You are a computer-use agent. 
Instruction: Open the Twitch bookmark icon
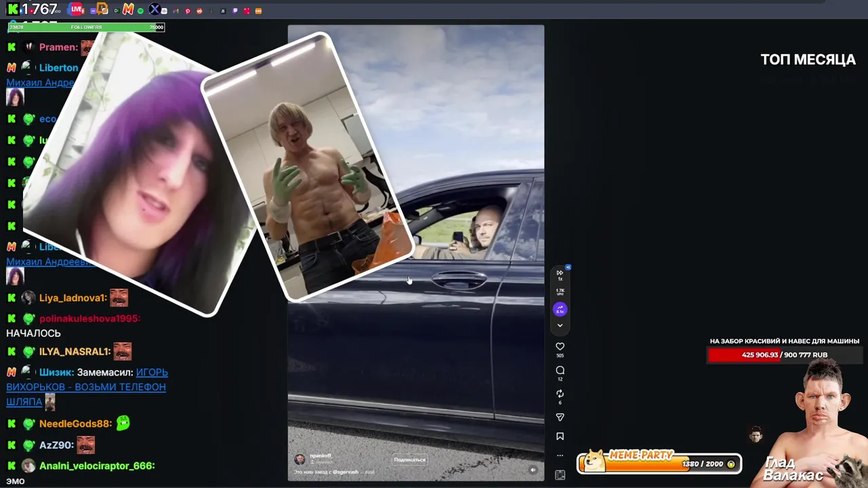(x=235, y=11)
